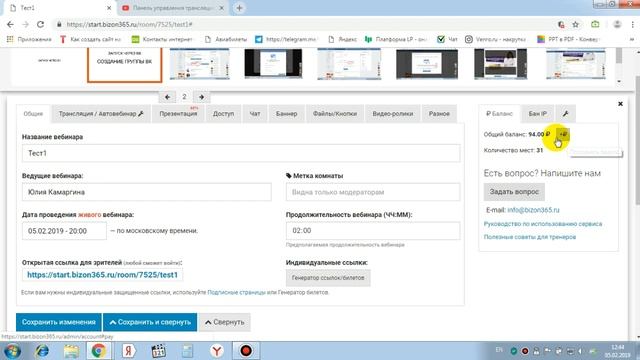The image size is (640, 360).
Task: Click Сохранить и свернуть button
Action: [x=150, y=322]
